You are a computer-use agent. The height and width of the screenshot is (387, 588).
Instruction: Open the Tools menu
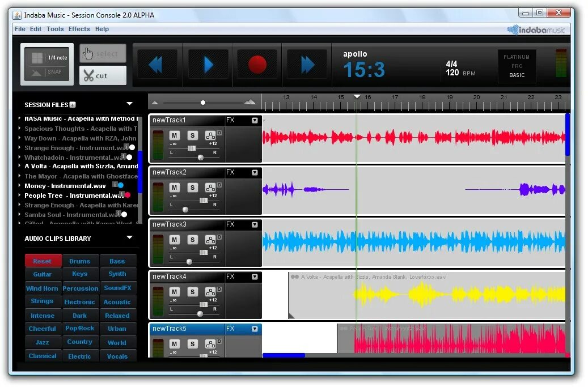point(55,29)
